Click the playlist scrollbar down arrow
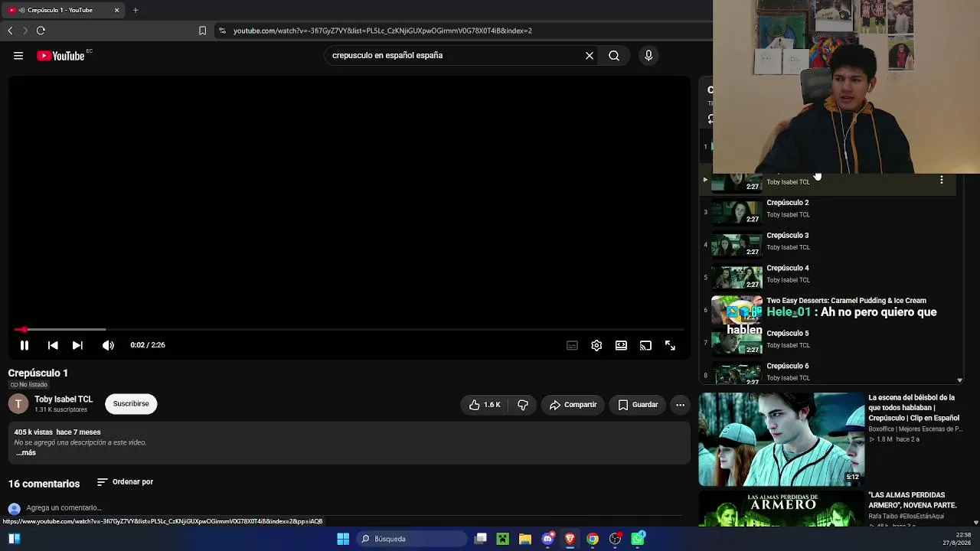Image resolution: width=980 pixels, height=551 pixels. coord(959,380)
